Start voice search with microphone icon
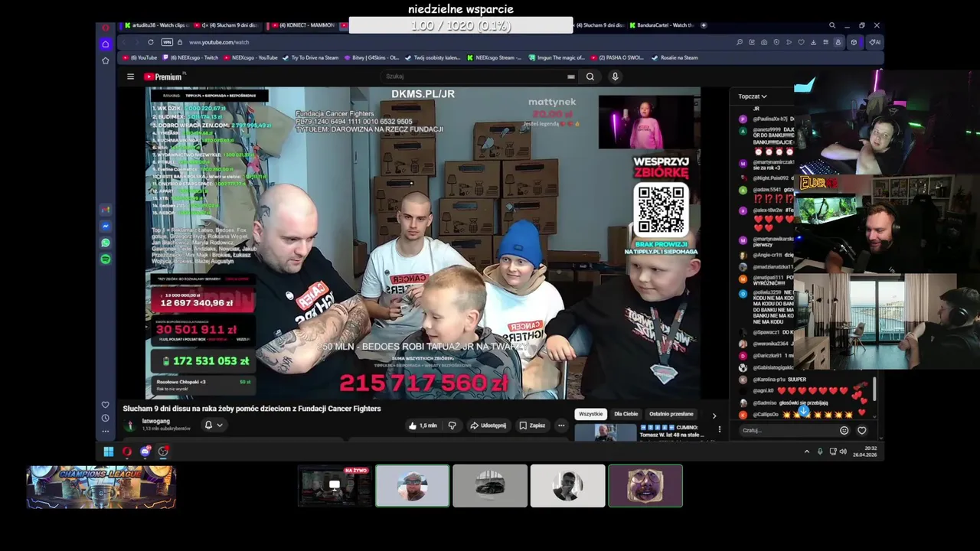This screenshot has height=551, width=980. click(614, 77)
